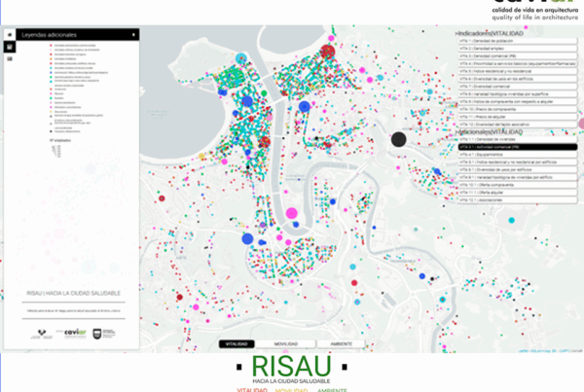Select VITA 10 Precio de compraventa
Viewport: 584px width, 392px height.
(518, 109)
